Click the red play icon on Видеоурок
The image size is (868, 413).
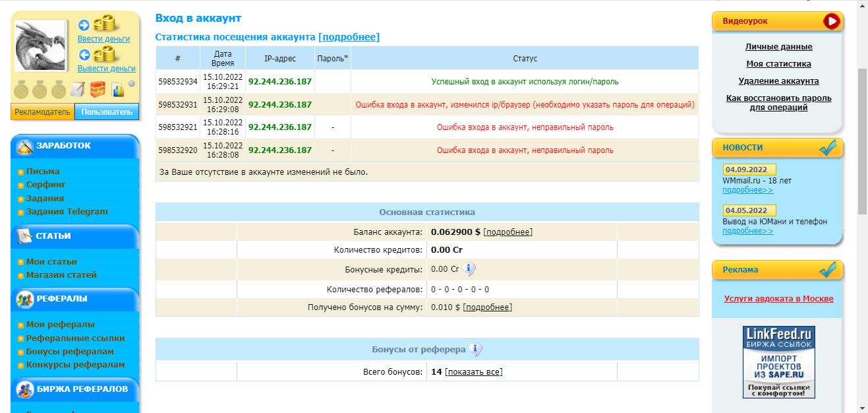(x=832, y=21)
